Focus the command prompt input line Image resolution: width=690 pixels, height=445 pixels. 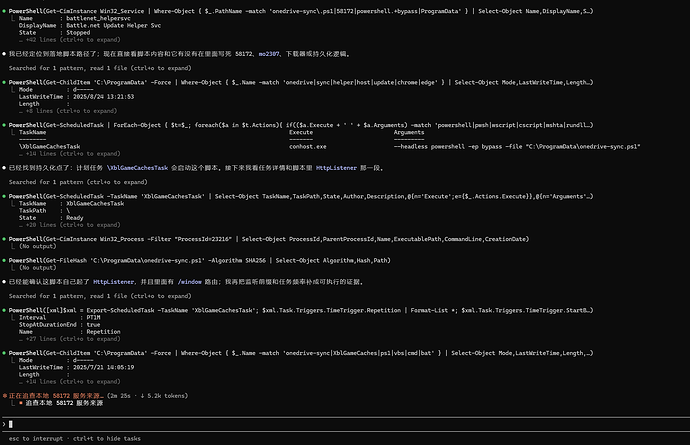[x=345, y=424]
